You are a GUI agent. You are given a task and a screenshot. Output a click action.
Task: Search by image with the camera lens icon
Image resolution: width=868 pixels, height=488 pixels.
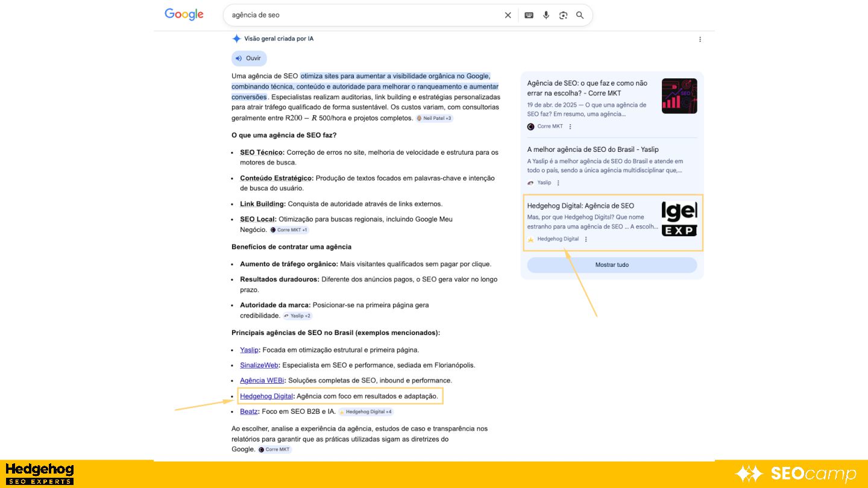tap(563, 15)
